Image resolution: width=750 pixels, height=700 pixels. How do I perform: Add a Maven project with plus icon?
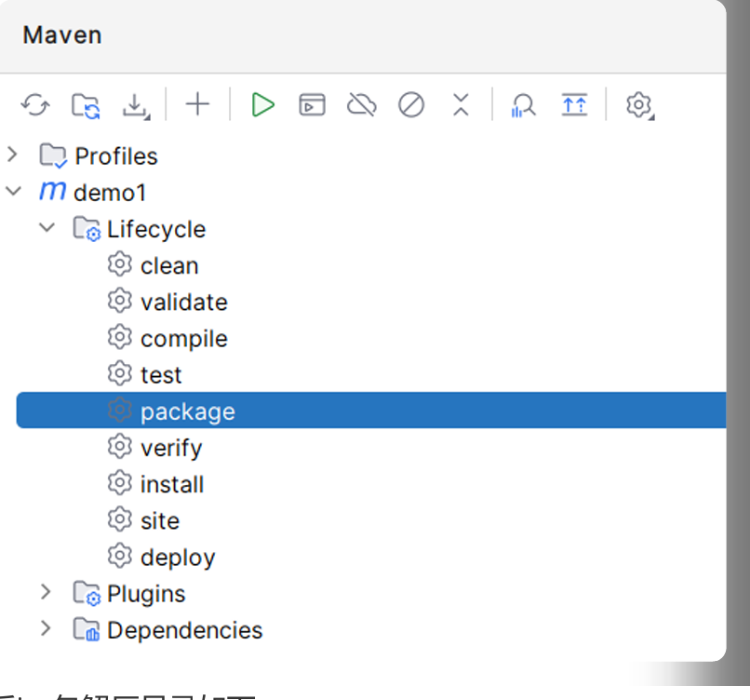(197, 104)
